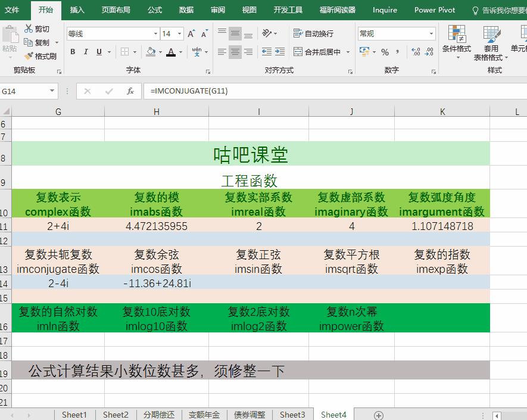Apply bold formatting with the B icon

(72, 52)
